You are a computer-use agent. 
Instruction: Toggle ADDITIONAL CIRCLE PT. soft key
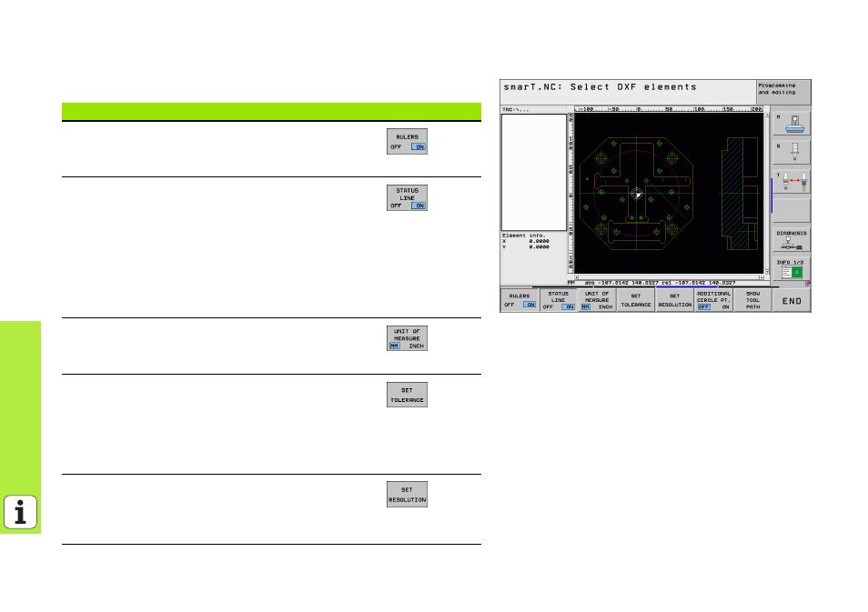tap(713, 300)
